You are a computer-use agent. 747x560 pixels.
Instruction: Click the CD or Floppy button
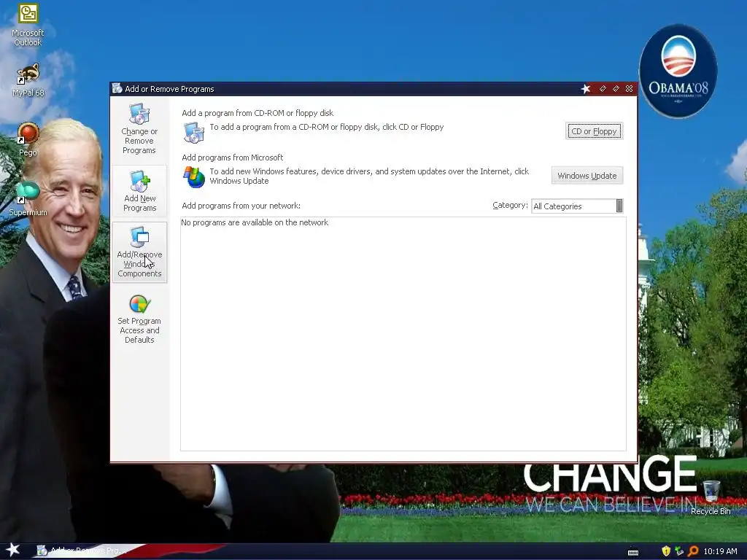(x=594, y=131)
